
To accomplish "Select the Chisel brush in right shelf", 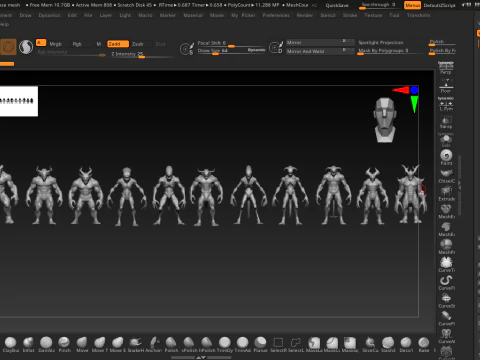I will pos(446,175).
